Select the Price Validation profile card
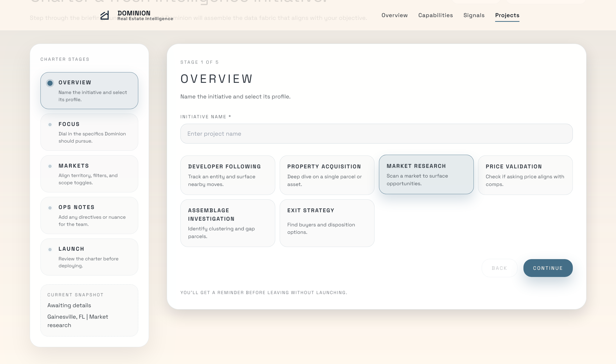The image size is (616, 364). [525, 175]
